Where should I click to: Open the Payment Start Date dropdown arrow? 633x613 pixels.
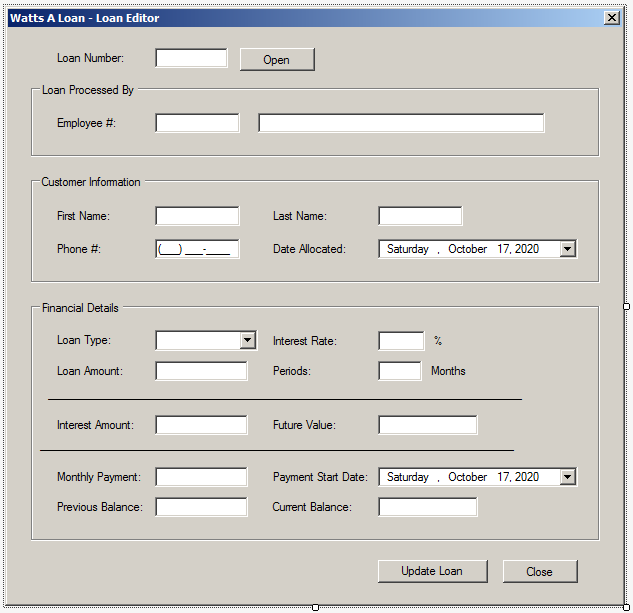click(x=567, y=477)
